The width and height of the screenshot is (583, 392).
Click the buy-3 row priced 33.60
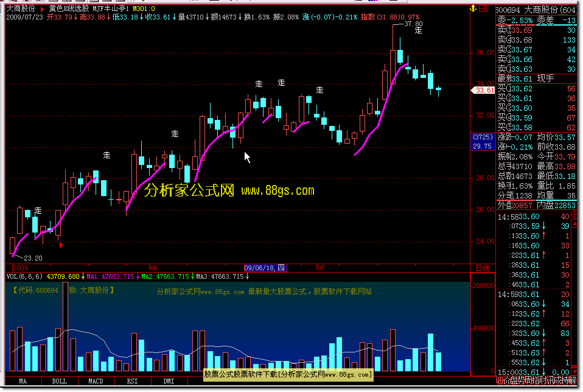(x=536, y=108)
